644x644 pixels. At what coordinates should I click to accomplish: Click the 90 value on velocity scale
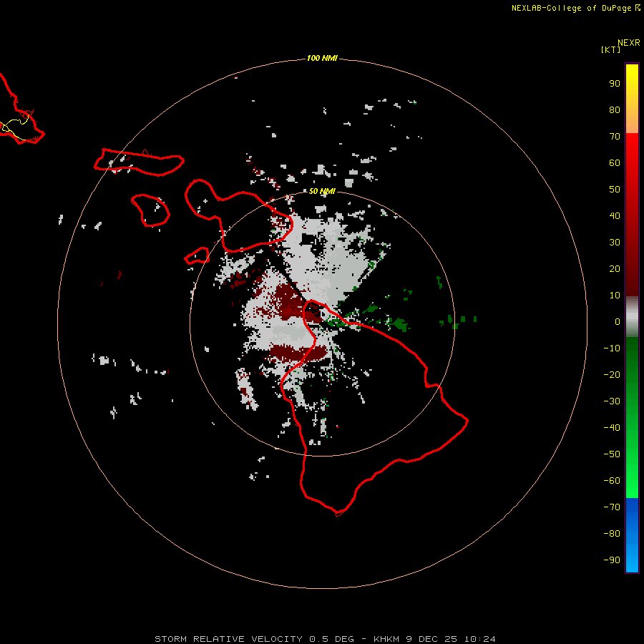point(615,84)
